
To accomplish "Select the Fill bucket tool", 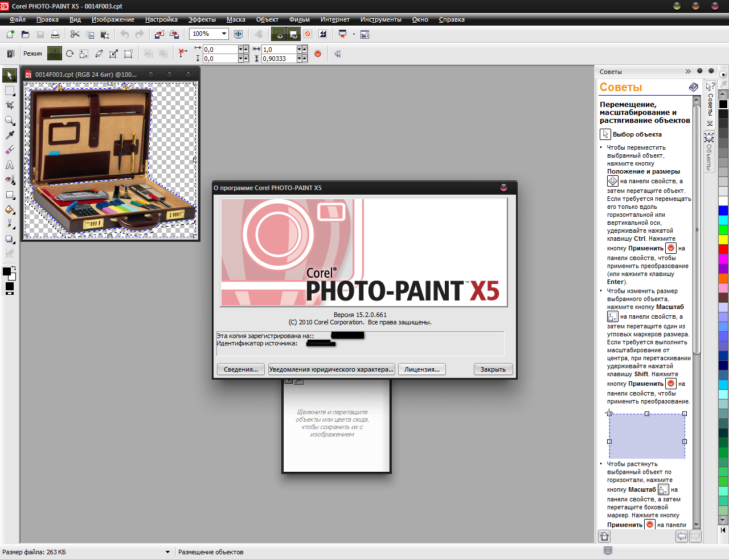I will coord(10,209).
